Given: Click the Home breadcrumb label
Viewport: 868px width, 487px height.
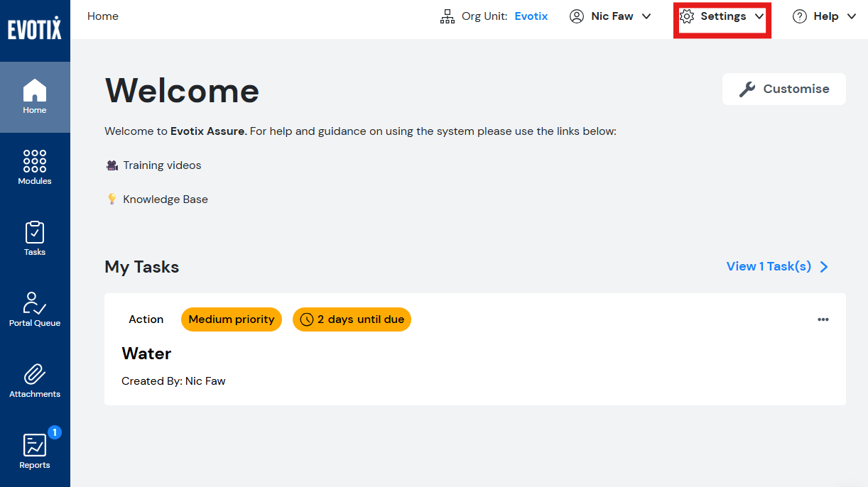Looking at the screenshot, I should click(103, 16).
